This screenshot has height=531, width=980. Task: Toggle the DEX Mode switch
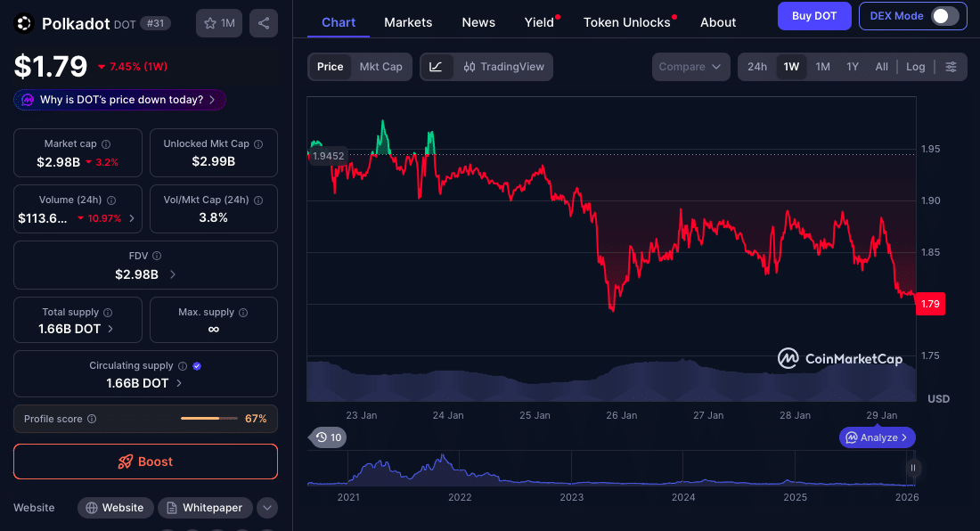click(945, 16)
